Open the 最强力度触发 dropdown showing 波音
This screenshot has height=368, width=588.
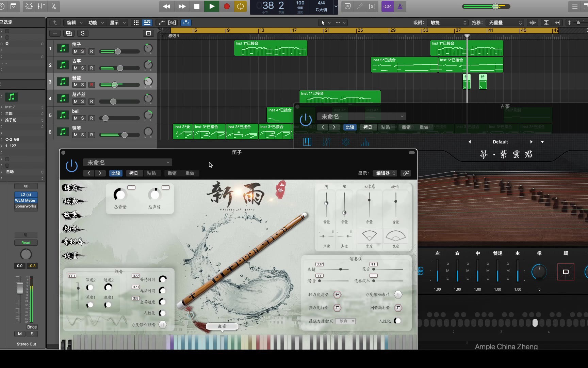[345, 321]
